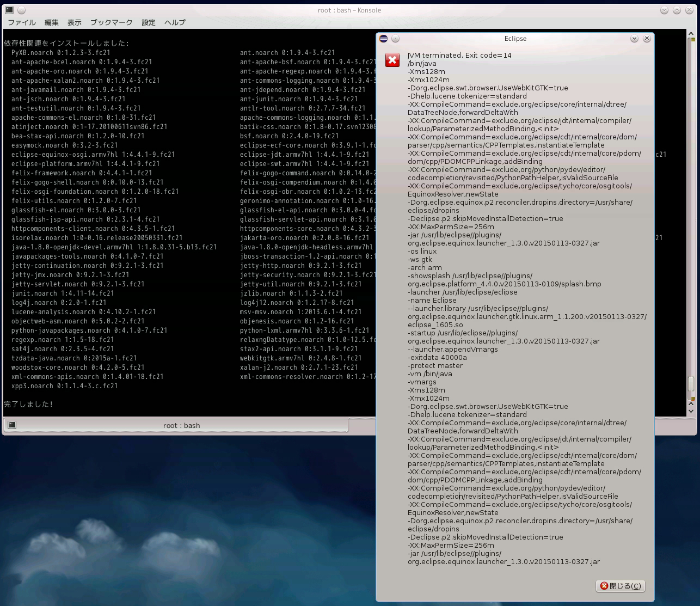Click the '-exitdata 40000a' line
The image size is (700, 606).
click(437, 357)
